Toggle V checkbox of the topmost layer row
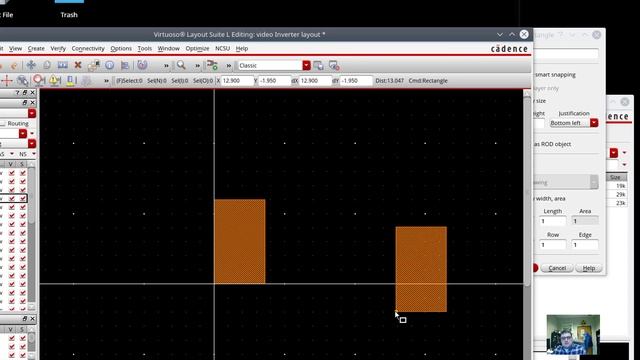 (11, 173)
